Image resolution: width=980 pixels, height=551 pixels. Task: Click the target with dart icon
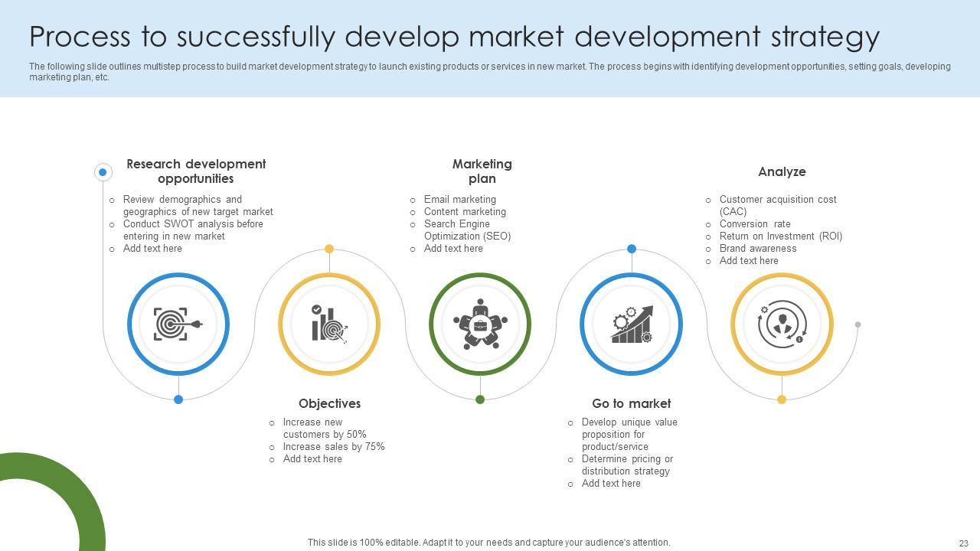[x=178, y=324]
